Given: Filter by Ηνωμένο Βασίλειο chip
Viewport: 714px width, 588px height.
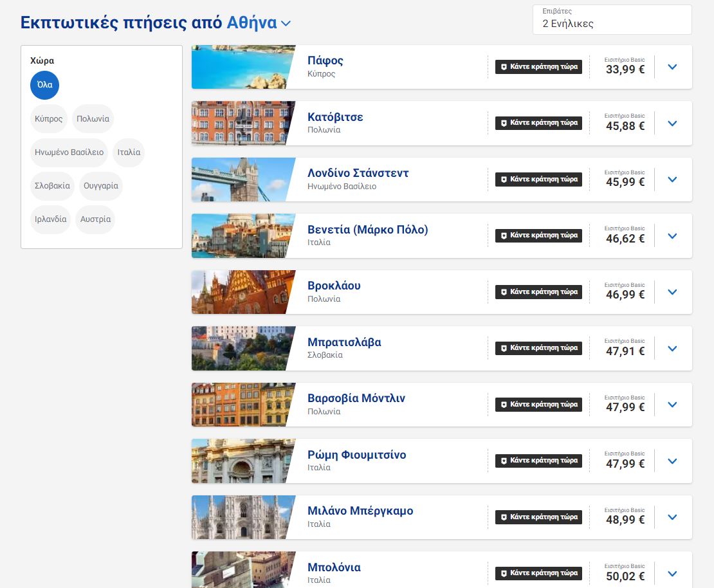Looking at the screenshot, I should pos(69,152).
